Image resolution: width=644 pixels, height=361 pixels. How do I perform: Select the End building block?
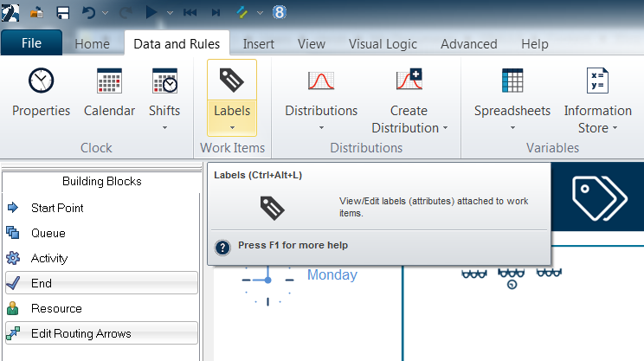[101, 283]
